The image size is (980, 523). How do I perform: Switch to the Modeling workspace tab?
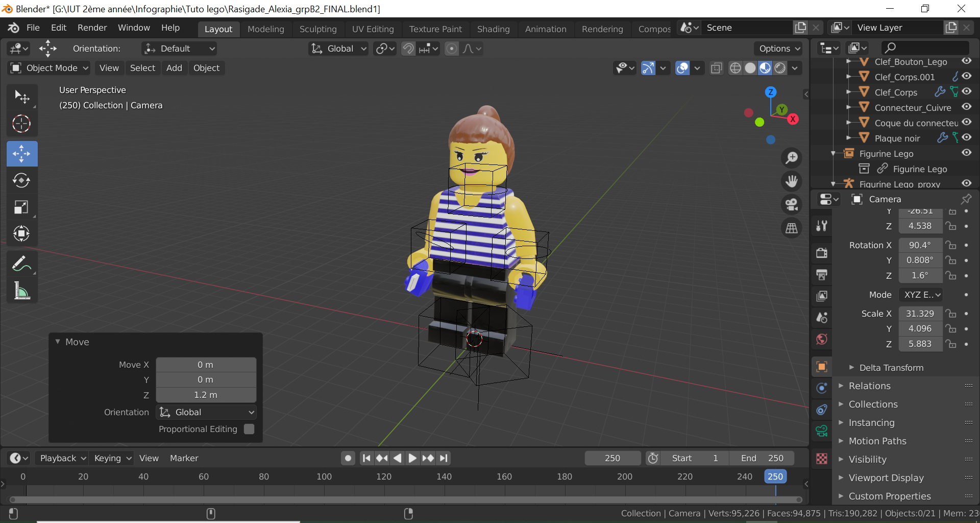pos(266,29)
